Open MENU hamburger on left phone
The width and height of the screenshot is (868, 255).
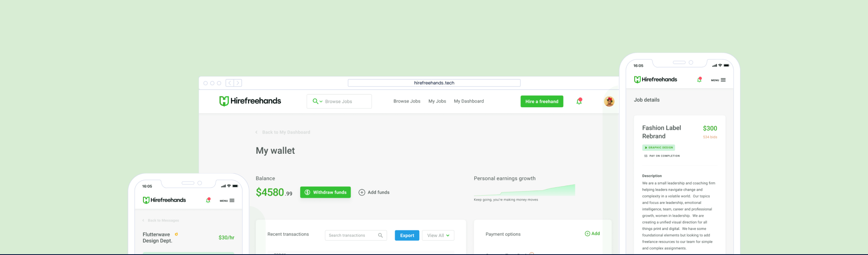tap(227, 200)
